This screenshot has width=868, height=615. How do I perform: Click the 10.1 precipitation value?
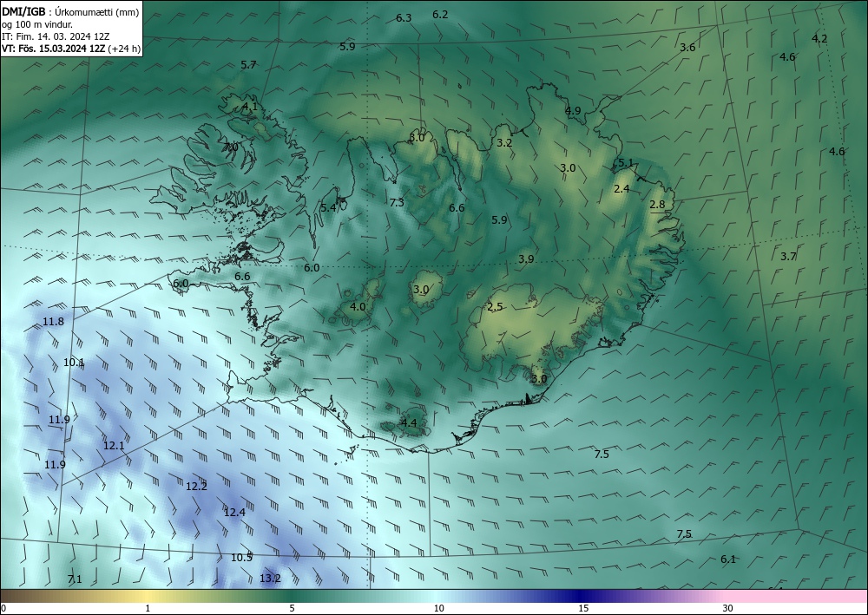coord(74,363)
